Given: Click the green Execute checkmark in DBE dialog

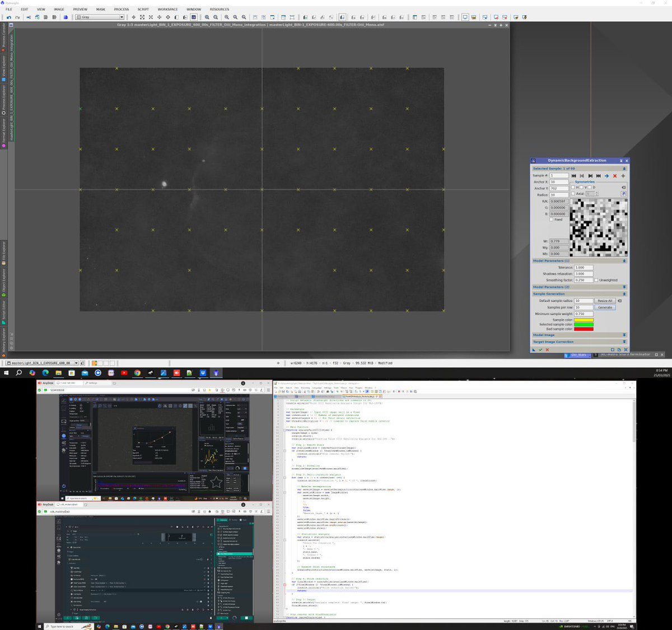Looking at the screenshot, I should pyautogui.click(x=540, y=349).
